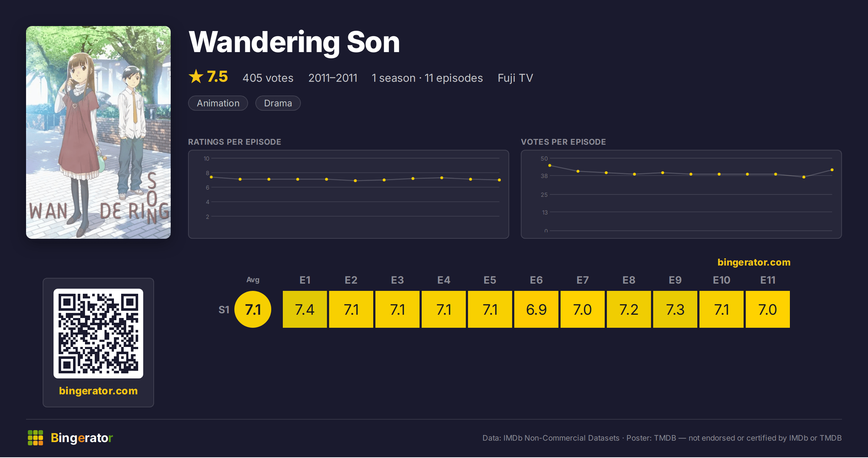Screen dimensions: 868x458
Task: Select the E11 rating cell 7.0
Action: (768, 309)
